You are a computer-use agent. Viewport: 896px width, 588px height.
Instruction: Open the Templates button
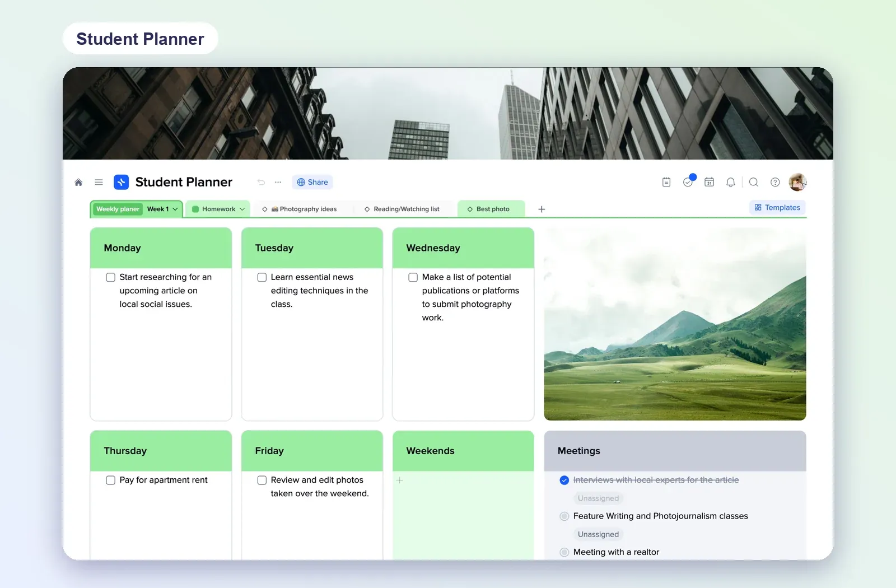[x=777, y=207]
